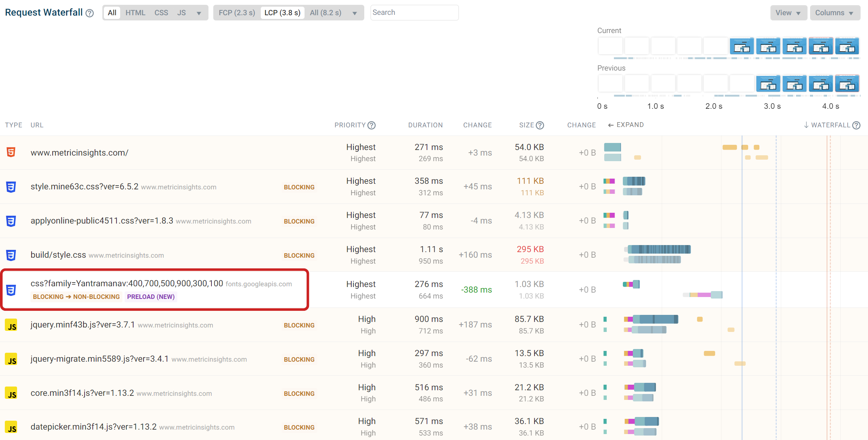Click the build/style.css waterfall bar

click(659, 249)
